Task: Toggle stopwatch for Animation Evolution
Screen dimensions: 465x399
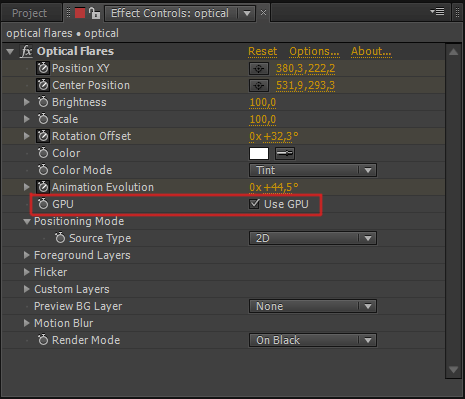Action: (43, 187)
